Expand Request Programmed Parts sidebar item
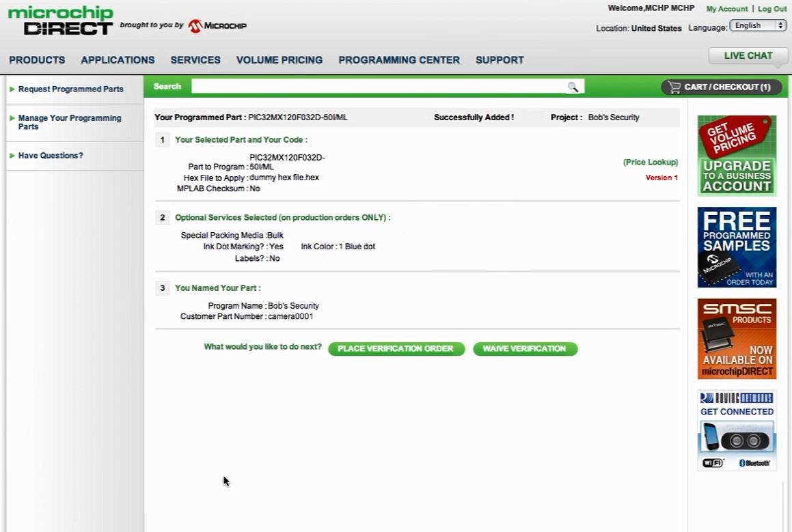Image resolution: width=792 pixels, height=532 pixels. point(70,89)
